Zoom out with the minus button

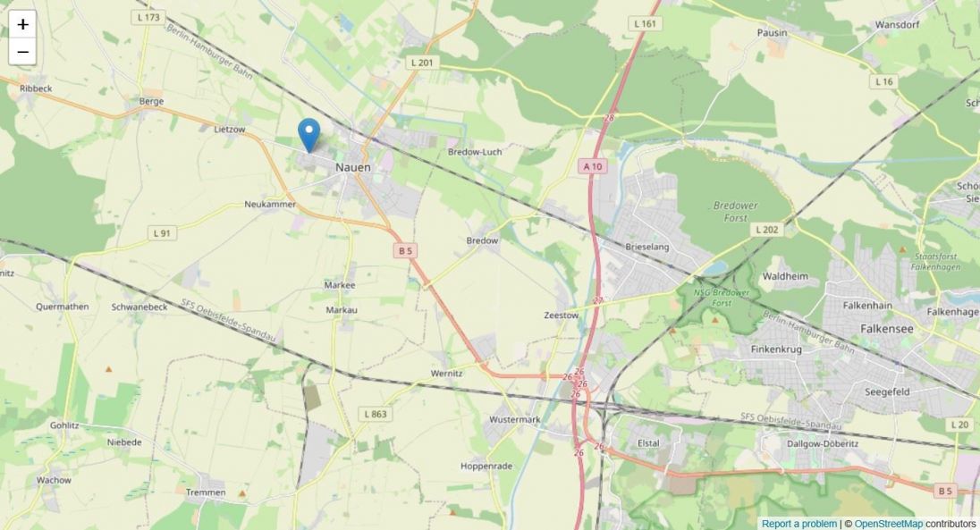22,51
